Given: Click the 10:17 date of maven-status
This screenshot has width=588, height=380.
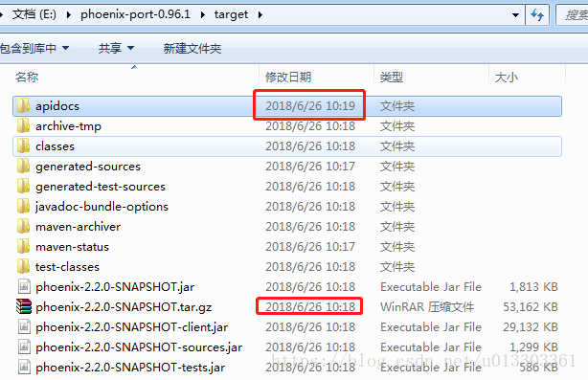Looking at the screenshot, I should 310,247.
